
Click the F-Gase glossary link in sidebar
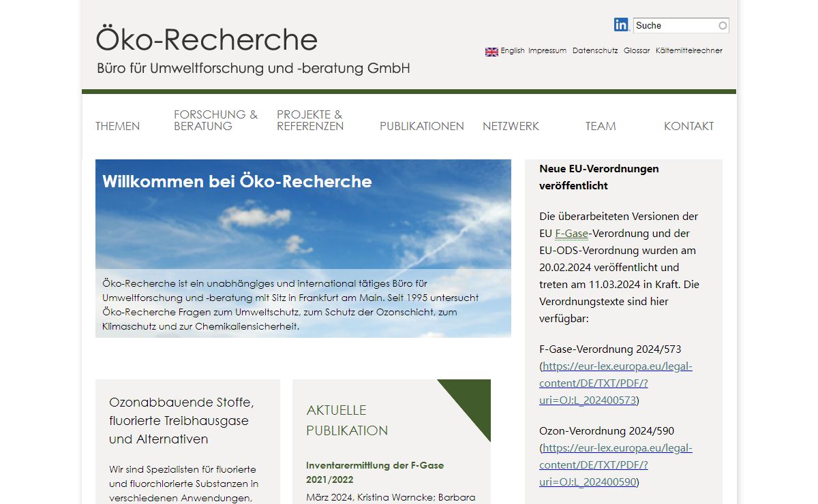tap(571, 234)
